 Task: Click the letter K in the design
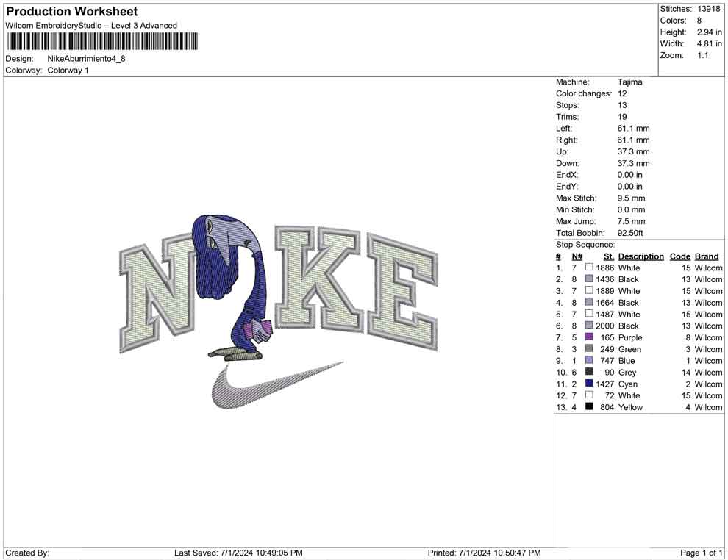point(319,279)
